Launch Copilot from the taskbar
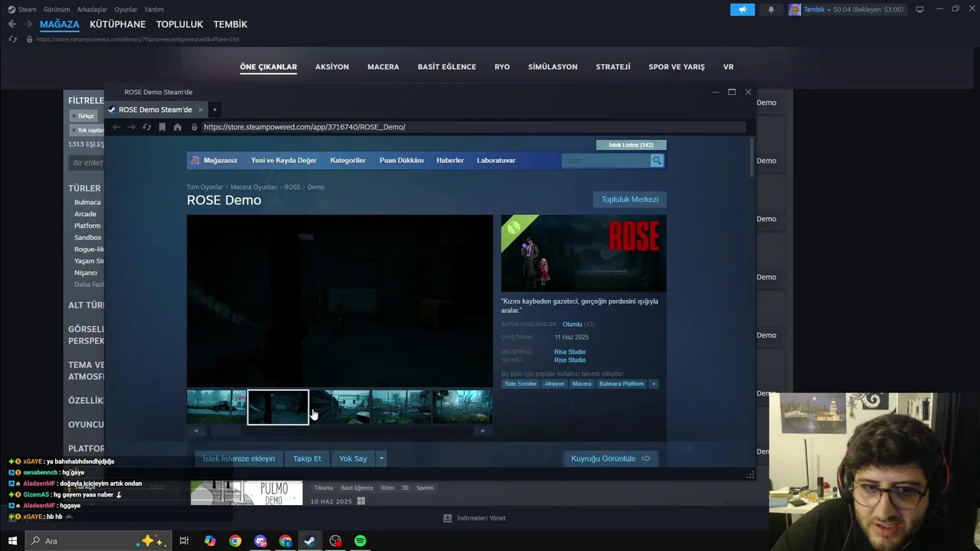 tap(210, 541)
